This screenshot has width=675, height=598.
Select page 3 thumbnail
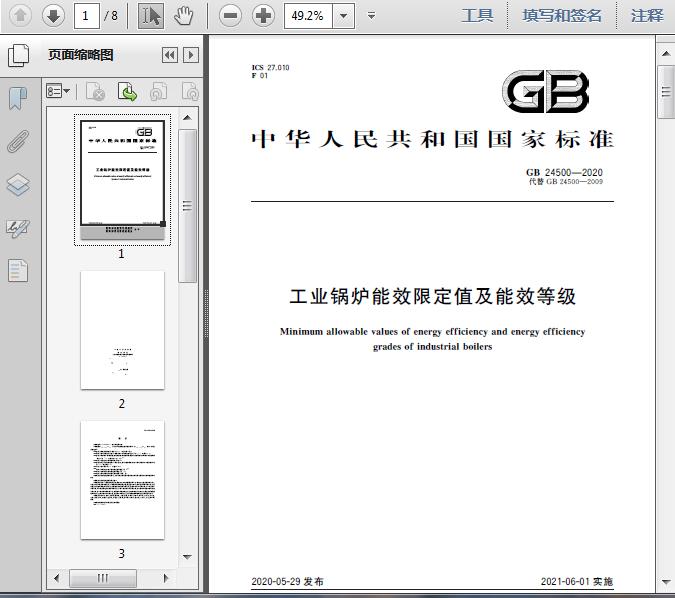click(122, 480)
